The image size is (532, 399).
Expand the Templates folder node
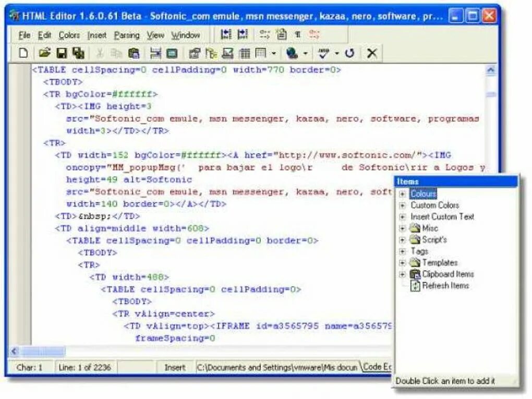pos(403,262)
